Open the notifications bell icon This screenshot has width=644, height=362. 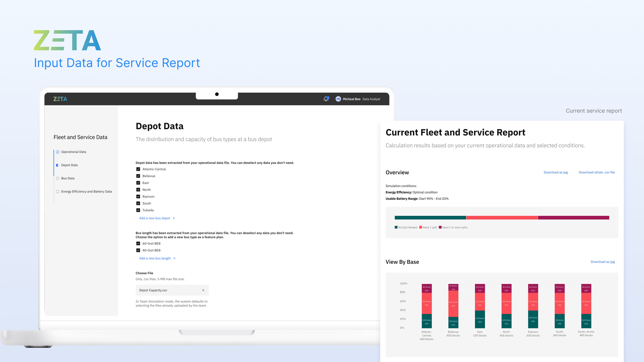click(326, 99)
